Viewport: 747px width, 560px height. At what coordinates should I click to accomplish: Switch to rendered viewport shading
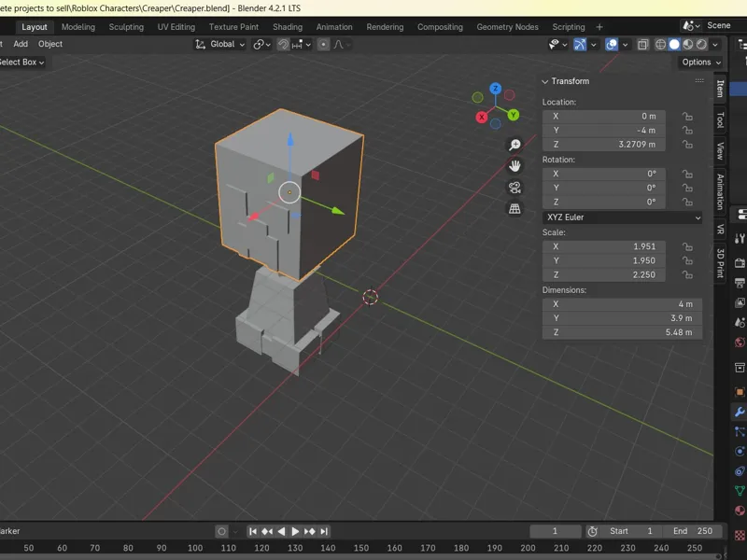(x=702, y=44)
